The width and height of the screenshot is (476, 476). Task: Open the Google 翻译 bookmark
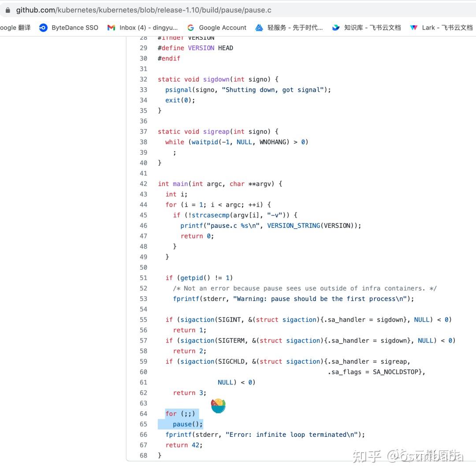15,28
